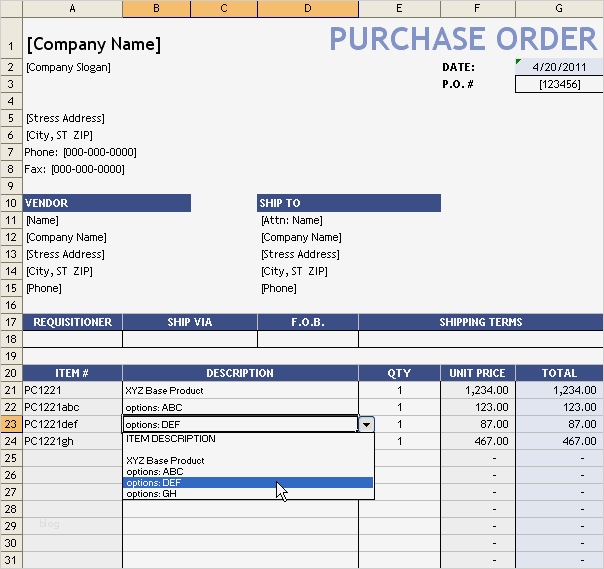Select column B header
This screenshot has width=604, height=569.
[x=156, y=8]
